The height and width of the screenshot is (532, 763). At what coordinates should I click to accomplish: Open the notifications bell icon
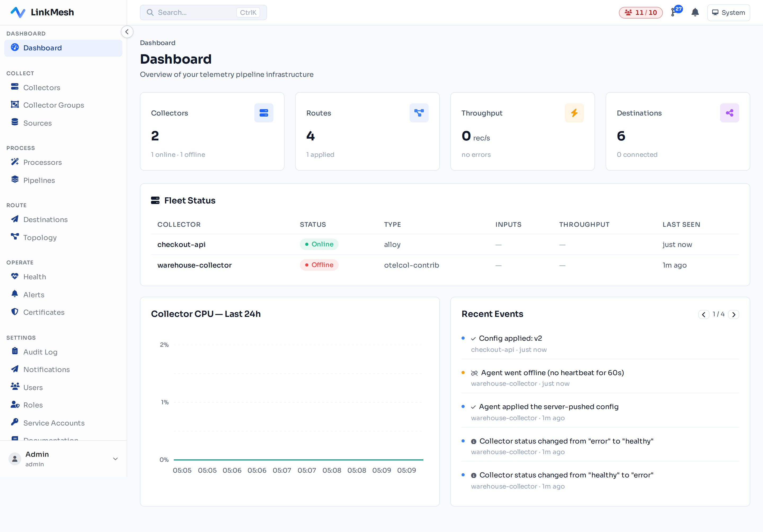click(x=695, y=13)
